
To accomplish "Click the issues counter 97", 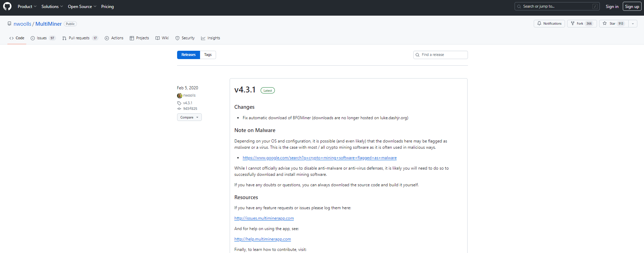I will [x=52, y=38].
